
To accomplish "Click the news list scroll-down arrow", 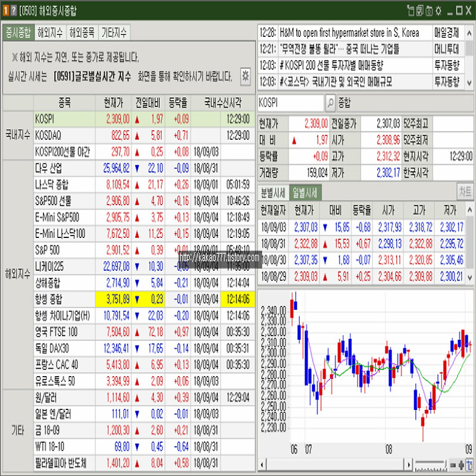I will [x=469, y=82].
